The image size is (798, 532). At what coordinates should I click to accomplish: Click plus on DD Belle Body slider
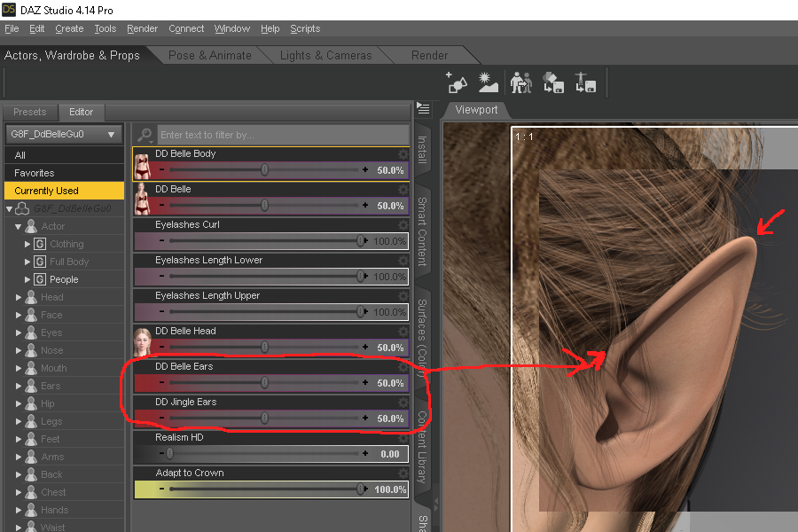coord(365,169)
